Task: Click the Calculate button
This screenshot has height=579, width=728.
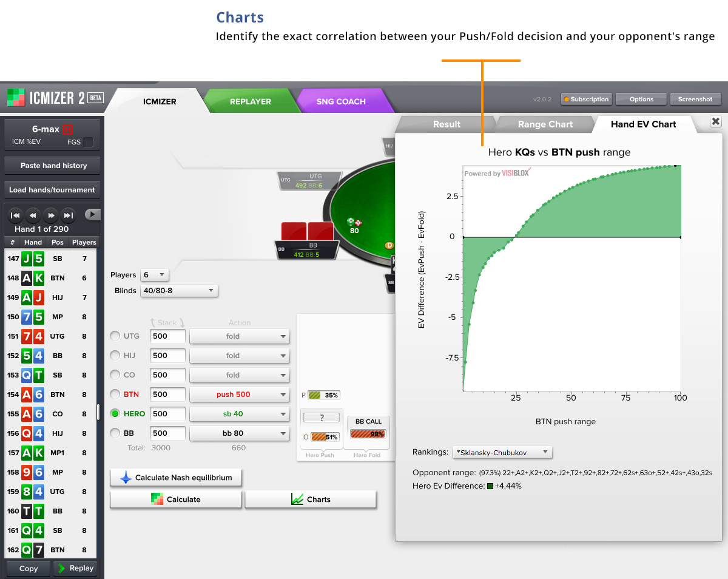Action: [176, 499]
